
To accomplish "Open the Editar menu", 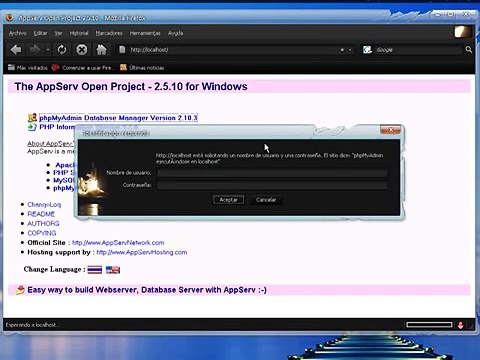I will point(40,33).
